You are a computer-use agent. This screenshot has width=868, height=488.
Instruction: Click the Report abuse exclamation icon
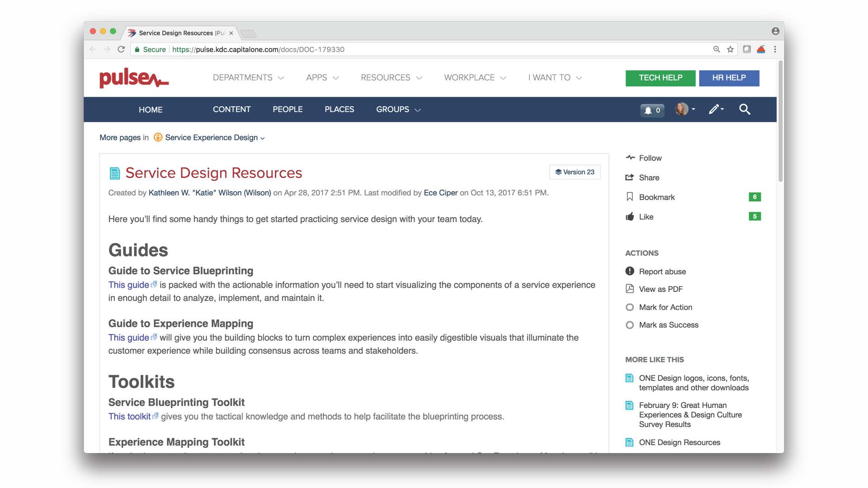pos(629,271)
